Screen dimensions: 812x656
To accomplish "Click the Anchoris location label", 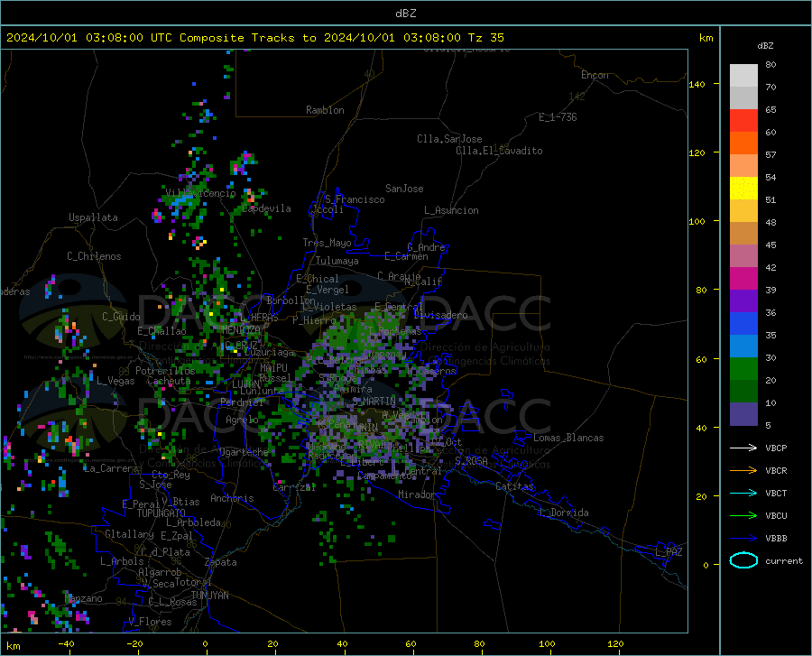I will tap(232, 499).
